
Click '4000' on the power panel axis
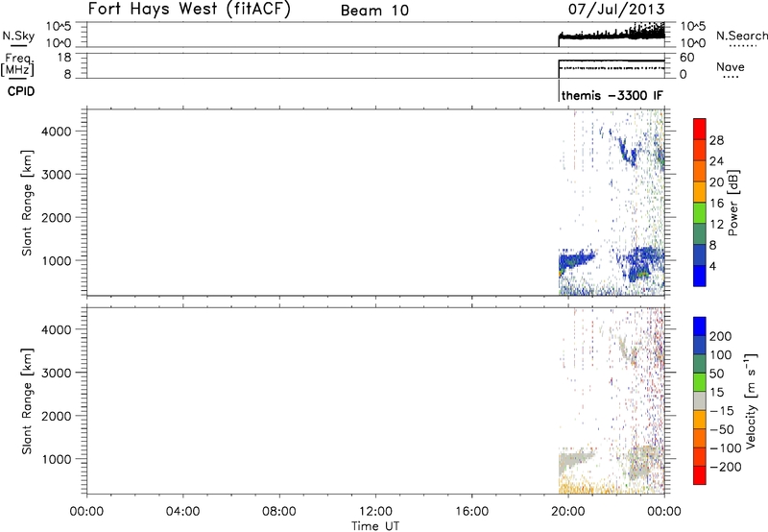click(57, 132)
